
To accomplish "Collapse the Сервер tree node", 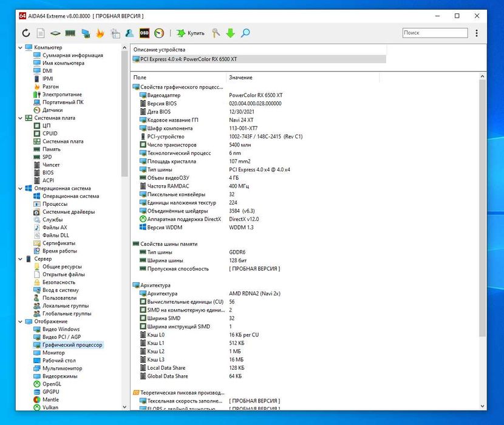I will coord(20,259).
